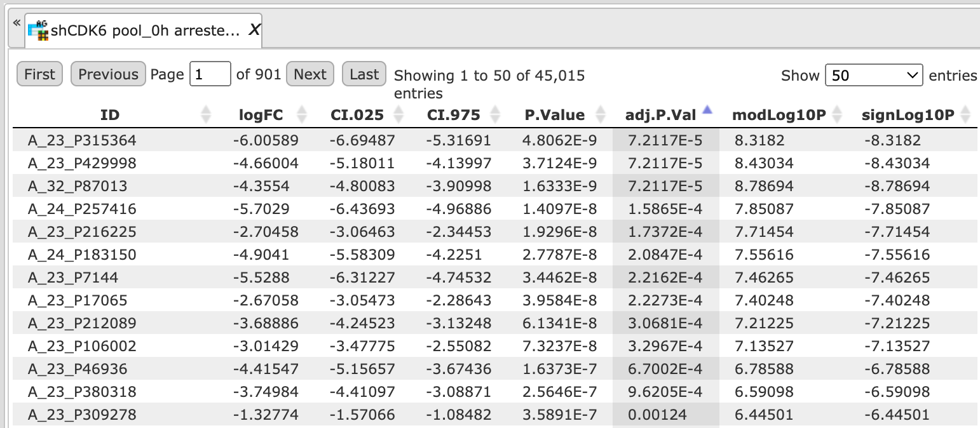Click CI.025 value -3.05473

362,300
